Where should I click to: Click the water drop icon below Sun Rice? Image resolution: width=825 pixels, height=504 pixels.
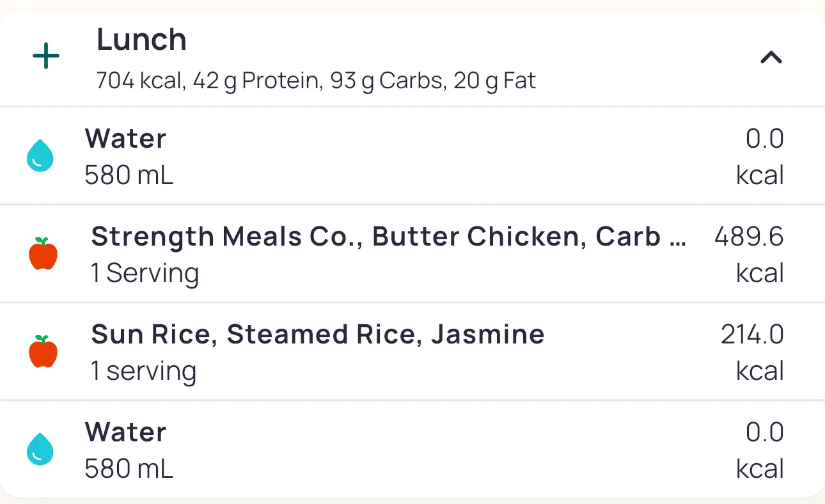tap(40, 449)
